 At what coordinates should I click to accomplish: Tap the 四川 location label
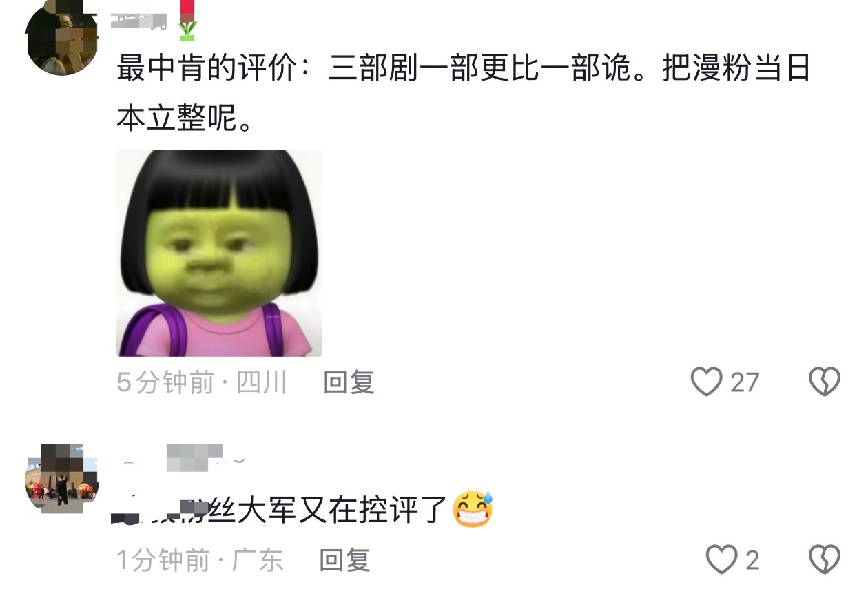262,382
